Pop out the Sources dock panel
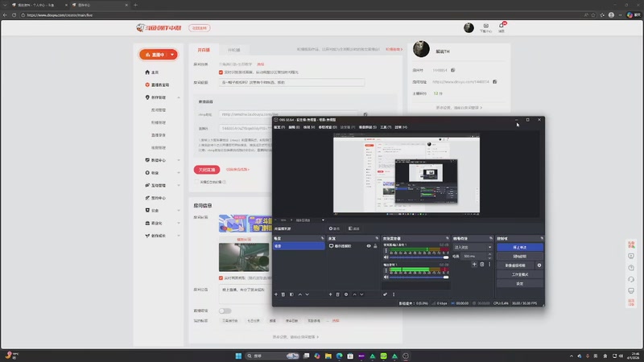644x362 pixels. click(x=377, y=238)
